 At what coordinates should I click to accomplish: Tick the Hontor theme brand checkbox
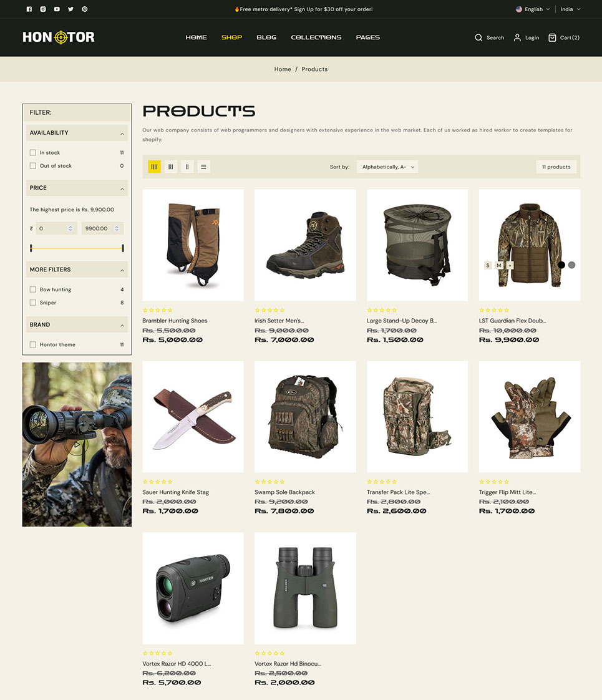(x=33, y=344)
